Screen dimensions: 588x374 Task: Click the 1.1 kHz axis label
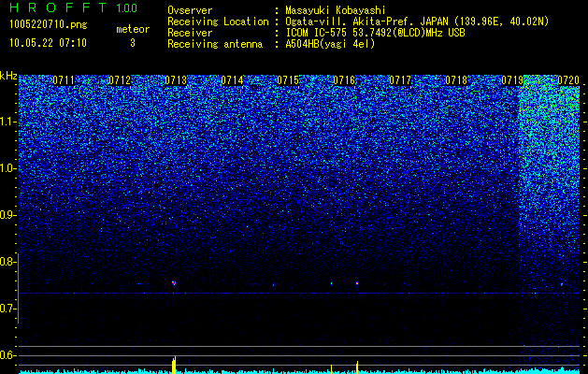[x=7, y=122]
